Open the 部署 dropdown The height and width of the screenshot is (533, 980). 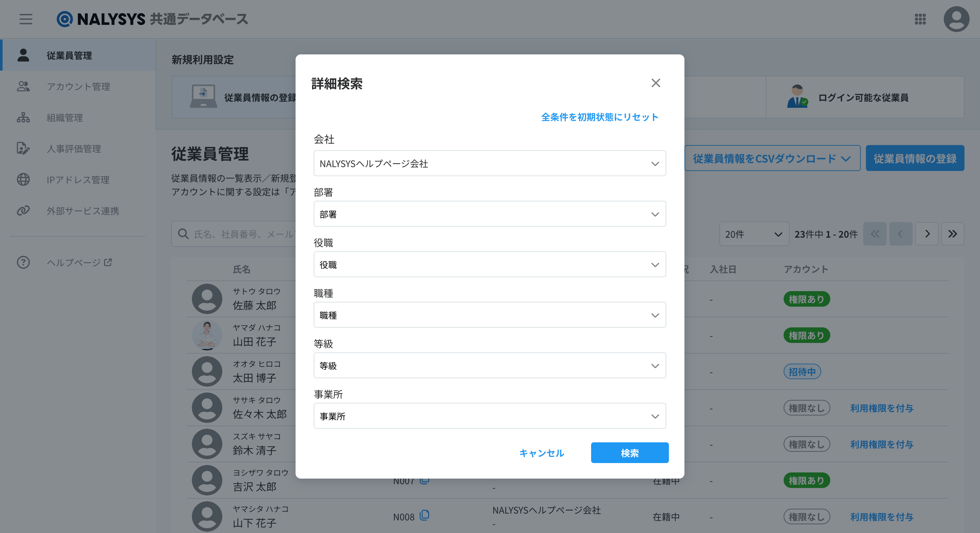click(489, 214)
